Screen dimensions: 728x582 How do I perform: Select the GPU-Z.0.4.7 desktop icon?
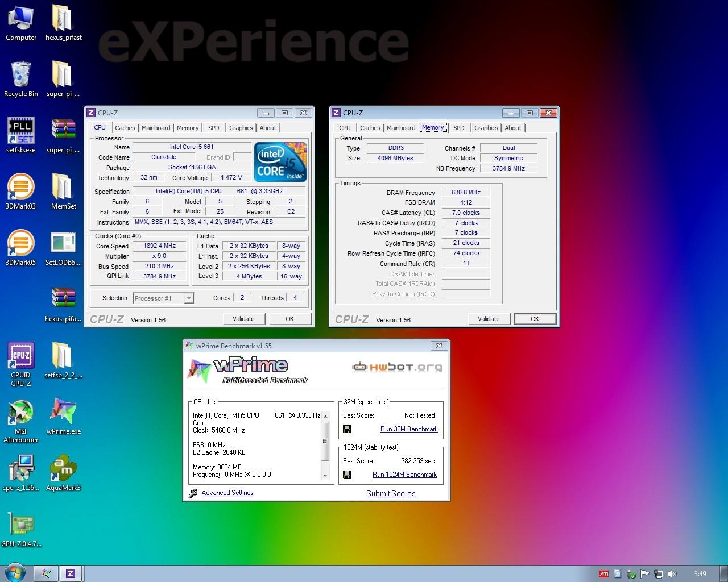[x=21, y=530]
